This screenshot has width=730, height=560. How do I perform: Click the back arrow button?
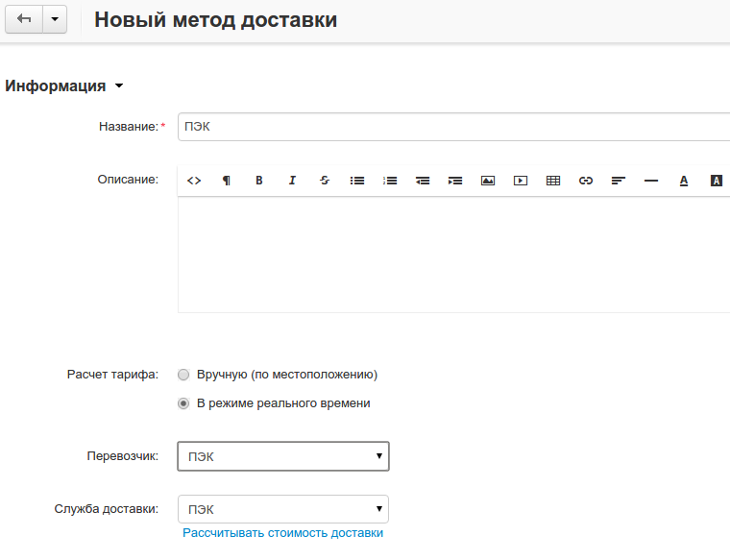click(x=24, y=20)
